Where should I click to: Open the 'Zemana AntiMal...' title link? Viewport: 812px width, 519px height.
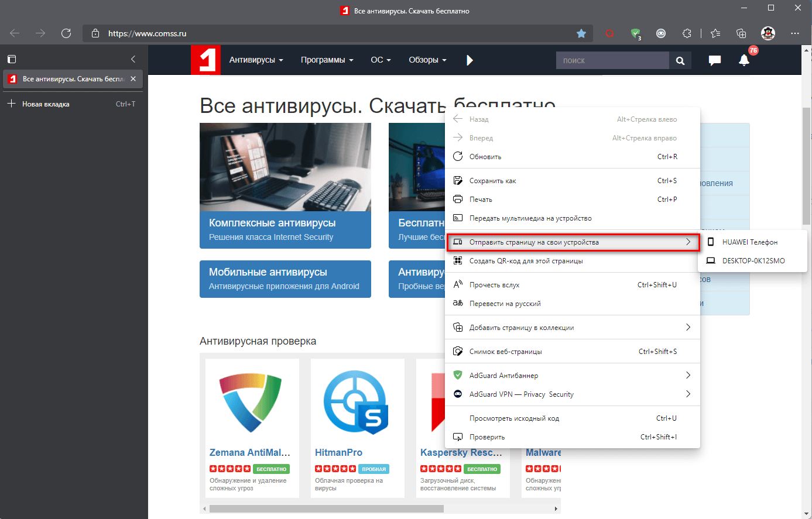tap(250, 452)
